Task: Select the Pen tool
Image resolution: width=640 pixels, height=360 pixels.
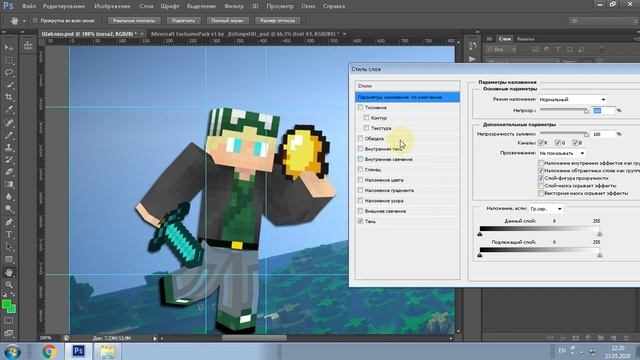Action: click(x=9, y=222)
